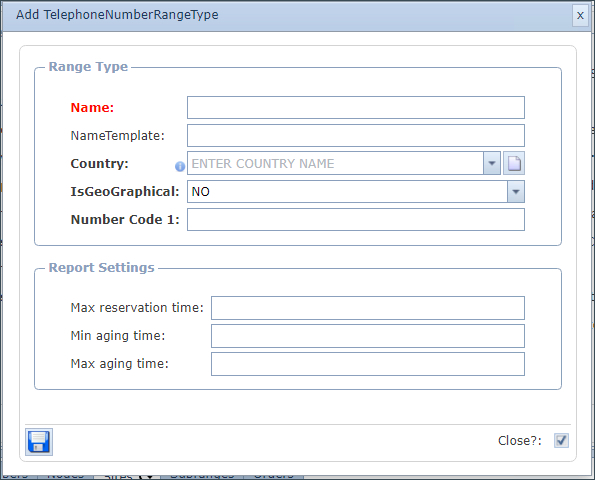Select the Max aging time input
This screenshot has width=595, height=480.
click(368, 364)
